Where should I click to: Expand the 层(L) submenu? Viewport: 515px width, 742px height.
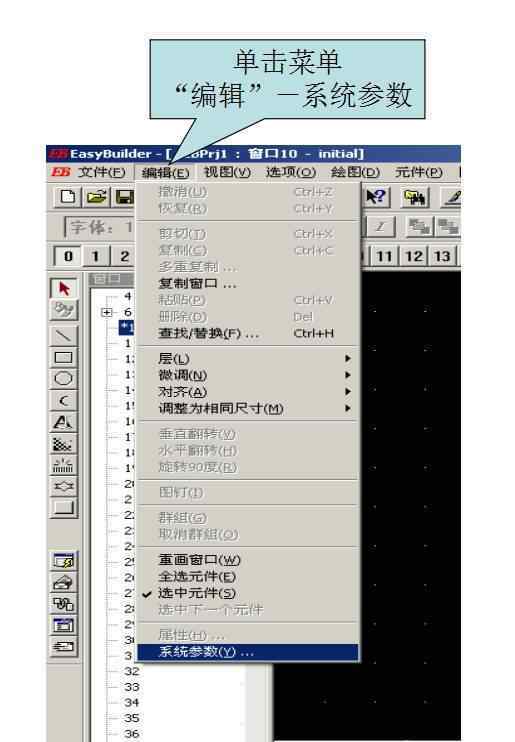point(248,358)
